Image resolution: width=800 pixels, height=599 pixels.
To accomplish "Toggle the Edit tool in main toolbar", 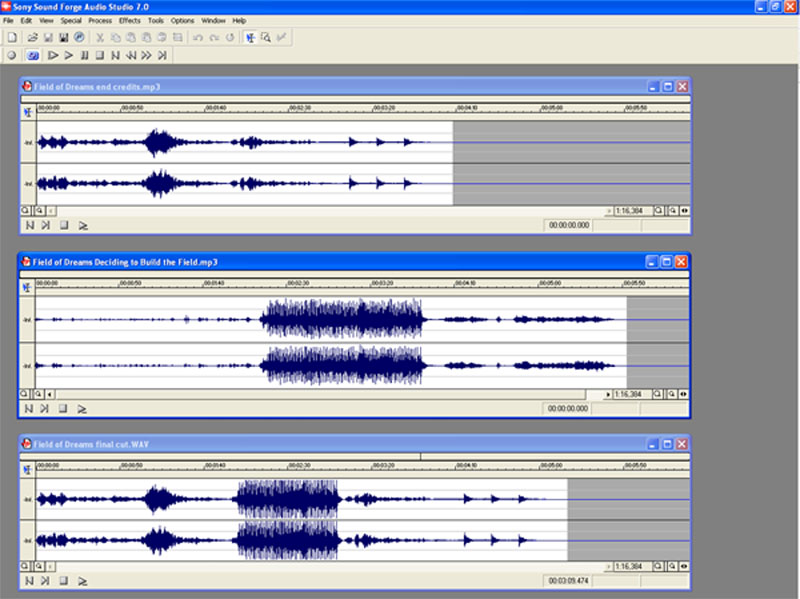I will 250,37.
